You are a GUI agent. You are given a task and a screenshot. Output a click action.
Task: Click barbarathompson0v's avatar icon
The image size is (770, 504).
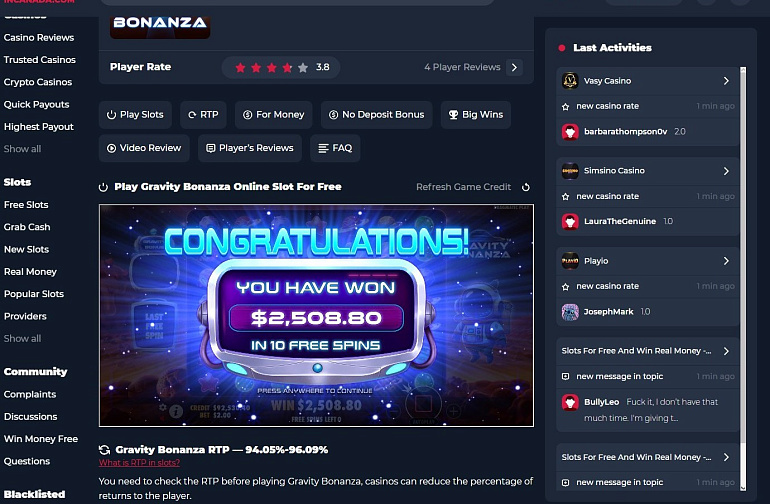click(x=570, y=132)
